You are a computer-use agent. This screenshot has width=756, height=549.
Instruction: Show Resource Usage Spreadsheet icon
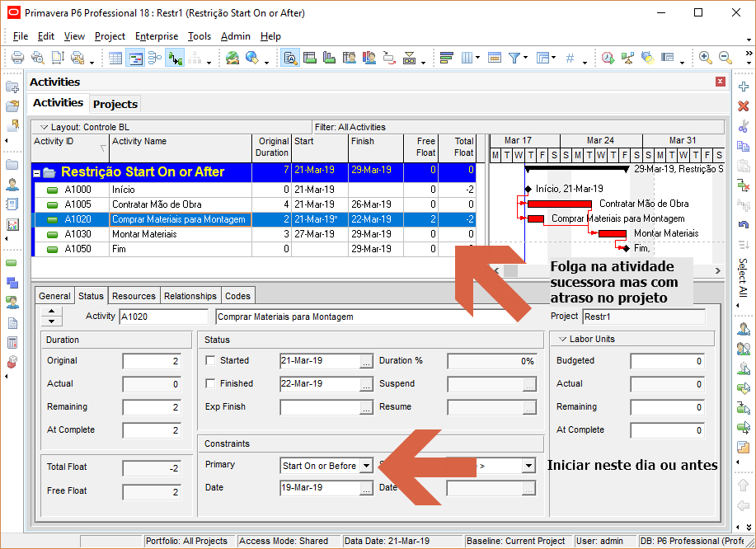[x=350, y=59]
